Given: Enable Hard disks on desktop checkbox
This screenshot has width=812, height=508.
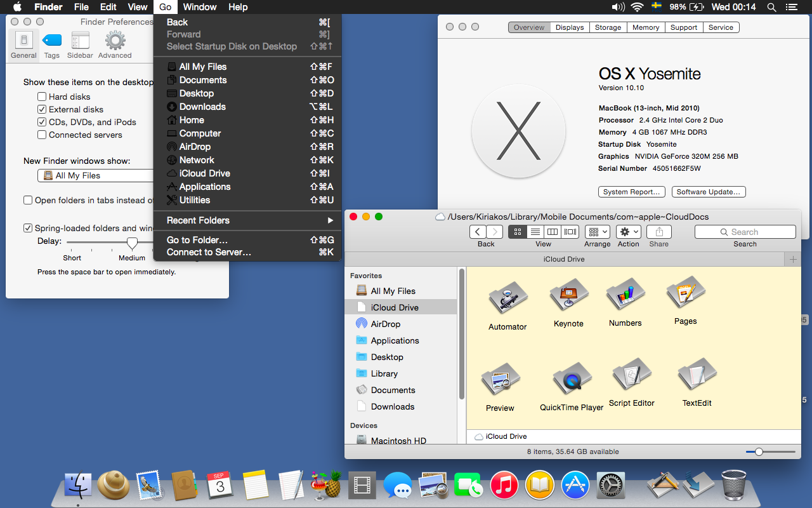Looking at the screenshot, I should (42, 97).
